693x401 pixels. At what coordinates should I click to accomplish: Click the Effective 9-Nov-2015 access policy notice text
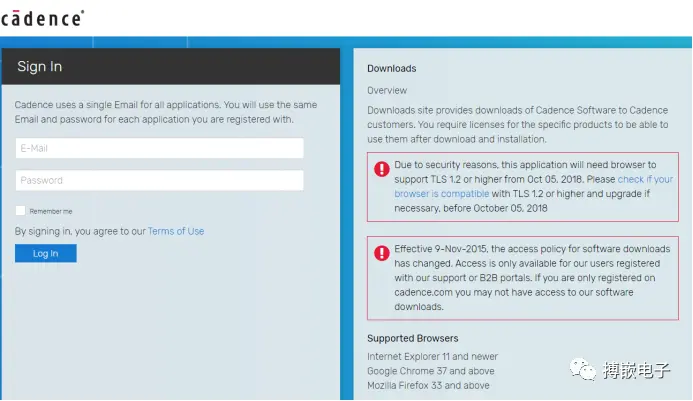tap(520, 276)
